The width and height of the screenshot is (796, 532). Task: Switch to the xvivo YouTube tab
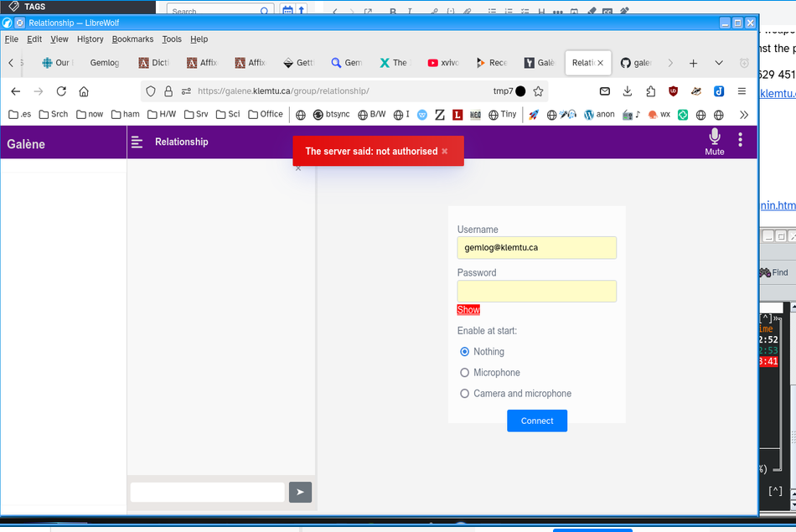444,63
